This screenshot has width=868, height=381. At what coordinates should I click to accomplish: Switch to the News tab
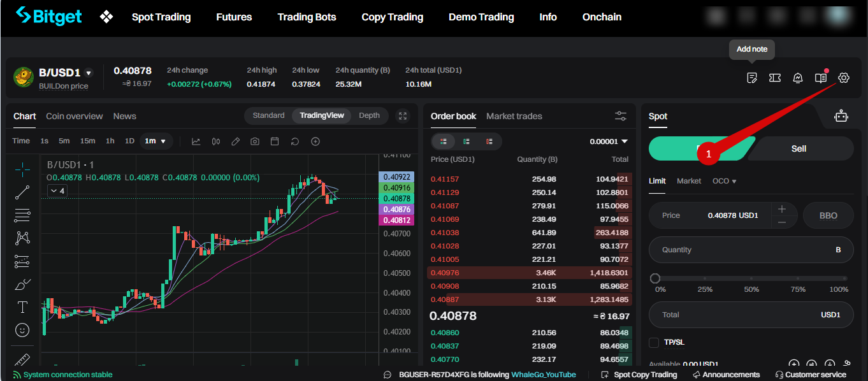coord(125,116)
